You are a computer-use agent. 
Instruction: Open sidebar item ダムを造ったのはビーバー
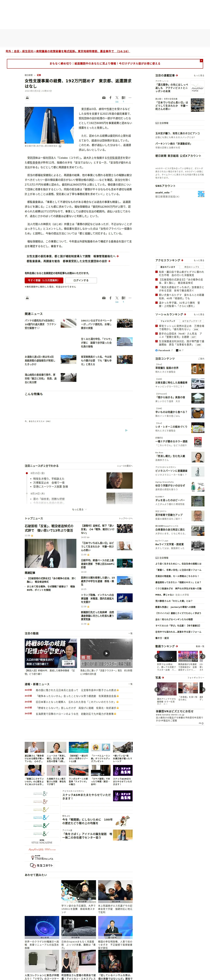pos(170,500)
